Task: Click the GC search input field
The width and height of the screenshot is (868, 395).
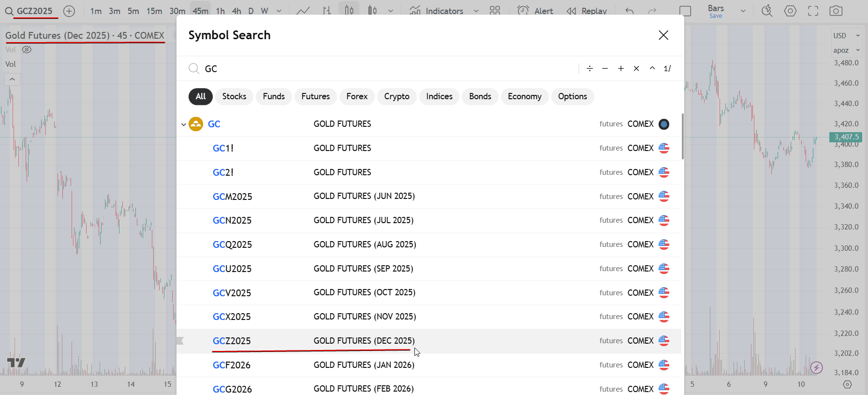Action: click(x=389, y=68)
